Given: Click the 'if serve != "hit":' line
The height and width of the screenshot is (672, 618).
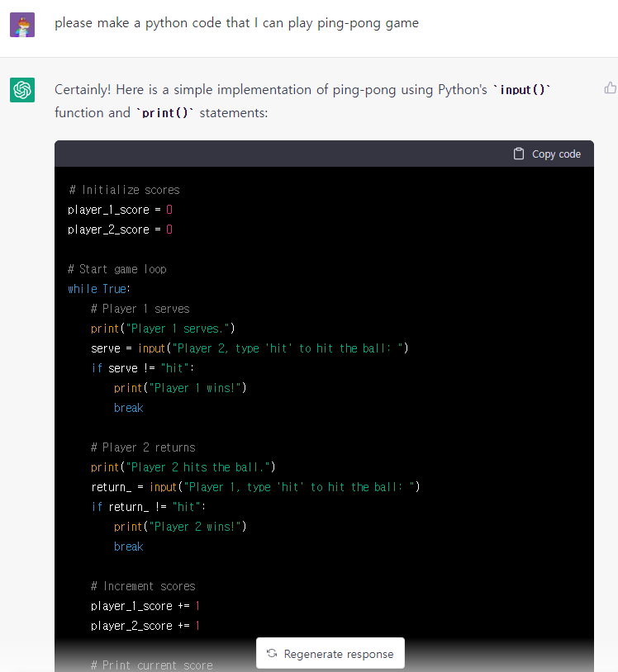Looking at the screenshot, I should 143,368.
